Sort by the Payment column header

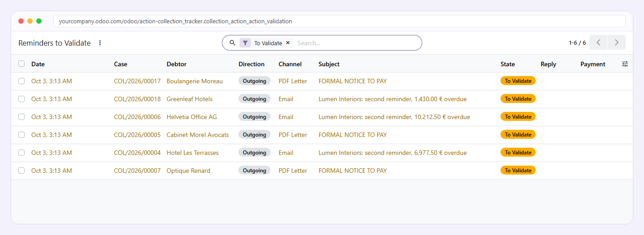tap(593, 64)
